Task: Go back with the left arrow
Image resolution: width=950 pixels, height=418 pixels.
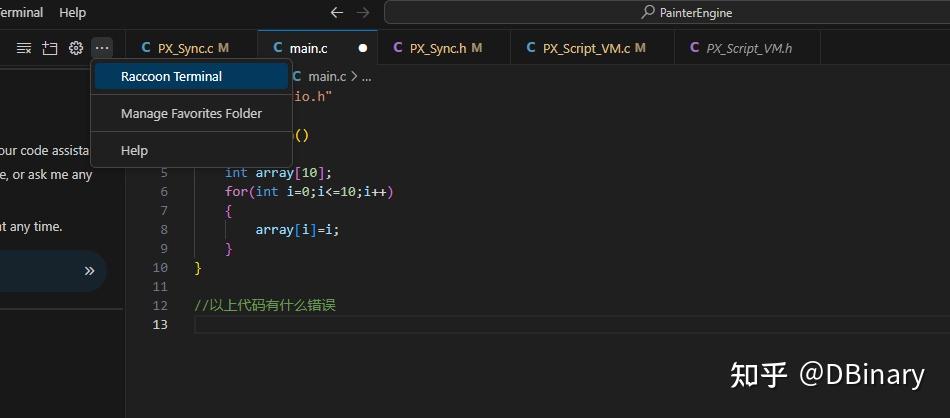Action: tap(337, 12)
